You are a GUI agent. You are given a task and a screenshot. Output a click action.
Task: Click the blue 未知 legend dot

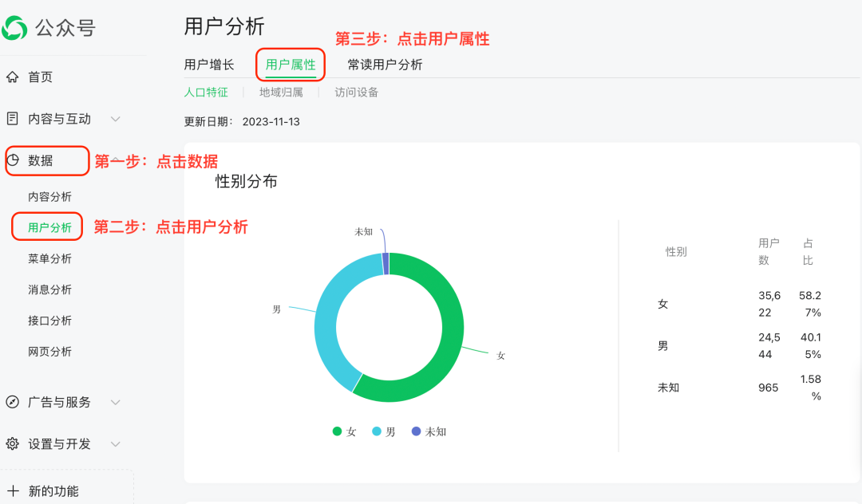pyautogui.click(x=417, y=430)
